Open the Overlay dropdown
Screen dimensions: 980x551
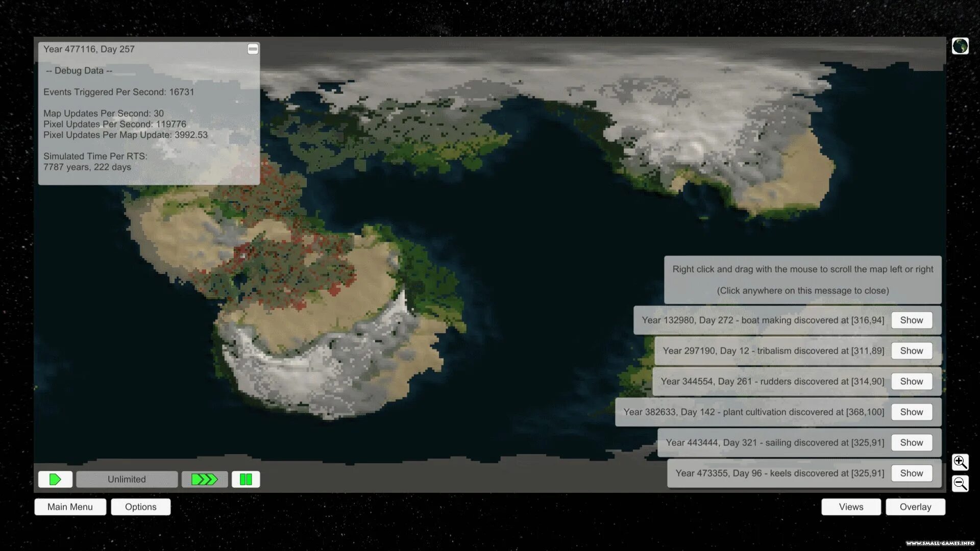[915, 507]
